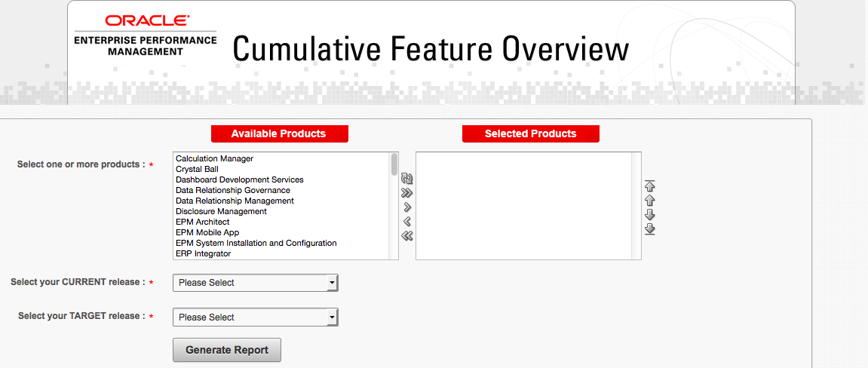Click the reset/refresh selection icon
The width and height of the screenshot is (868, 368).
(407, 179)
